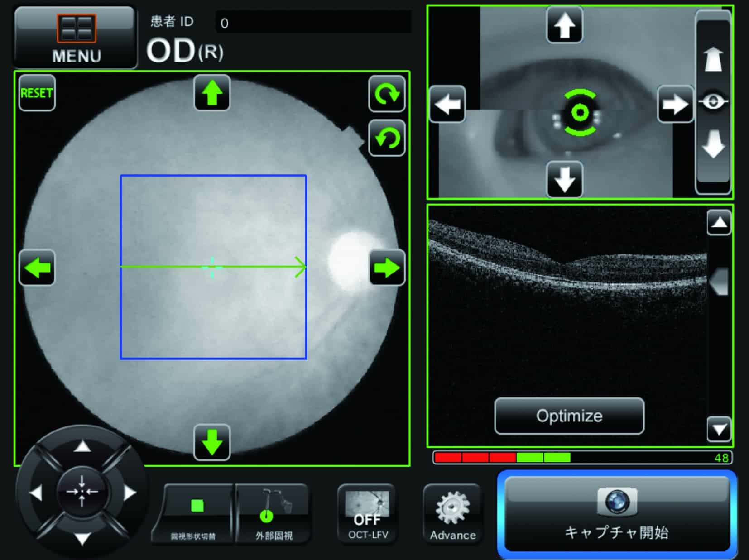Open the Advance gear settings

pos(452,514)
